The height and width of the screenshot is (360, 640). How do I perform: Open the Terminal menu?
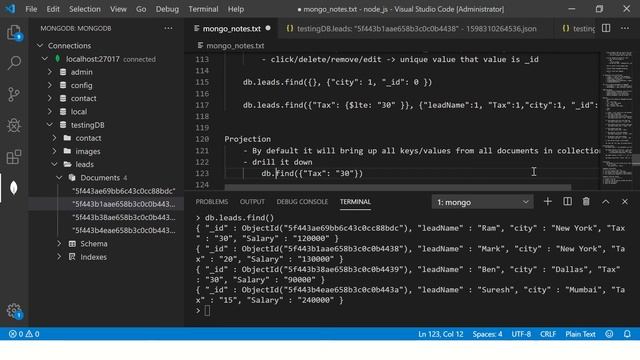tap(203, 9)
